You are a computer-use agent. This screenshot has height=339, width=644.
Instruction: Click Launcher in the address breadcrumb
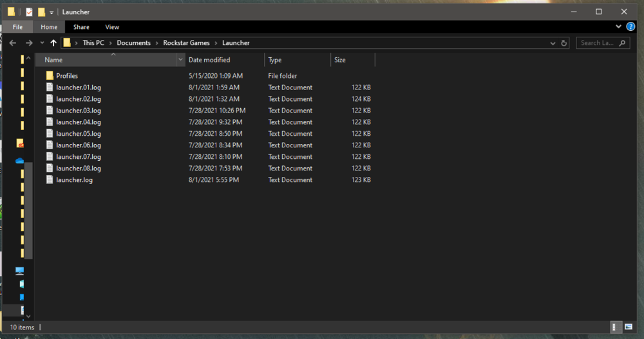[x=236, y=42]
